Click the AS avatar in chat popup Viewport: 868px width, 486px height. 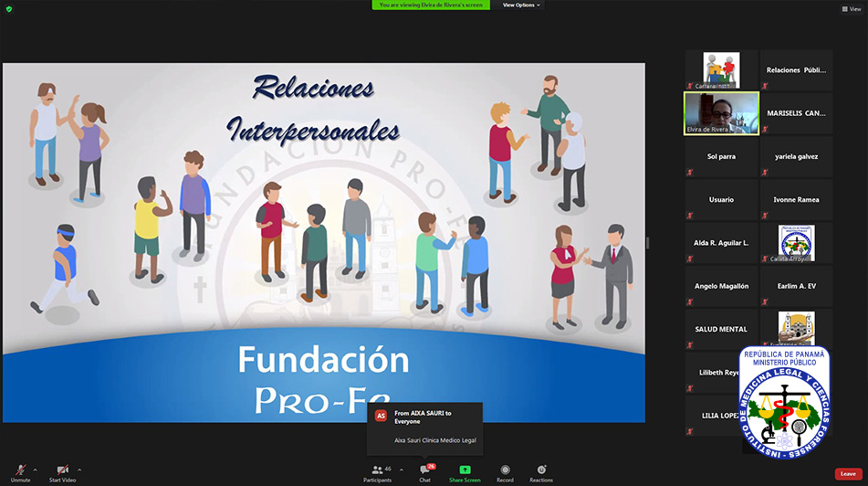(381, 416)
